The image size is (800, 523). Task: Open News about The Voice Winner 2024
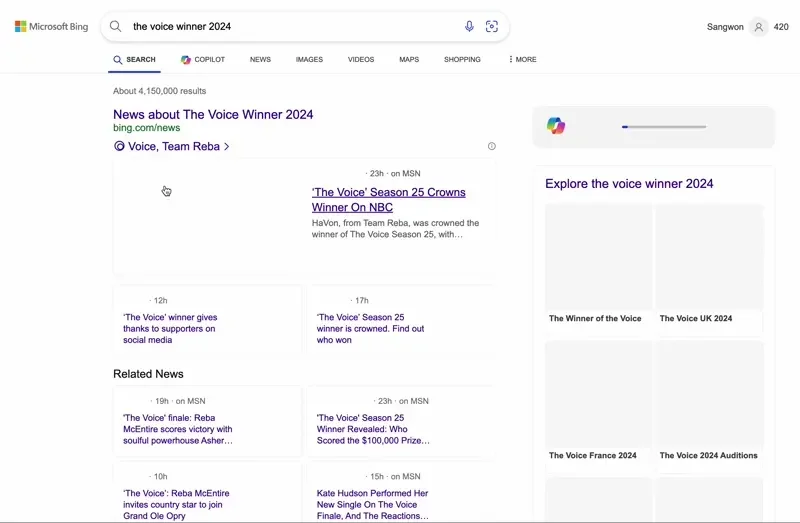click(x=213, y=115)
